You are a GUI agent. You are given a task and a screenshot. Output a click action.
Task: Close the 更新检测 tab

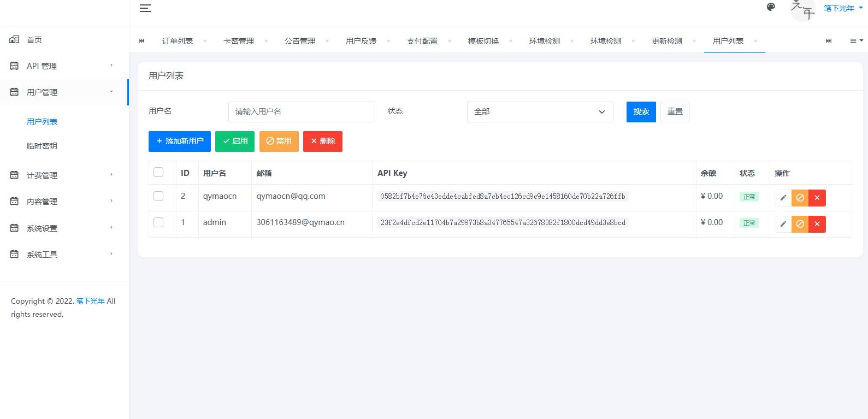pyautogui.click(x=694, y=41)
